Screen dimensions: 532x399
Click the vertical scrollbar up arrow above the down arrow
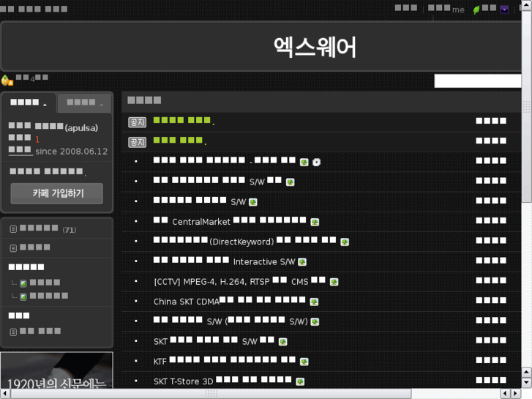coord(527,372)
